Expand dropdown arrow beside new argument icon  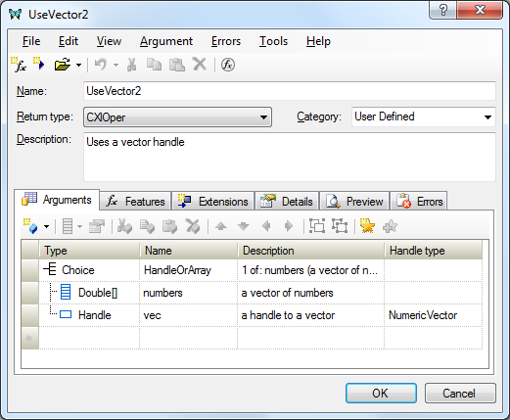(46, 226)
